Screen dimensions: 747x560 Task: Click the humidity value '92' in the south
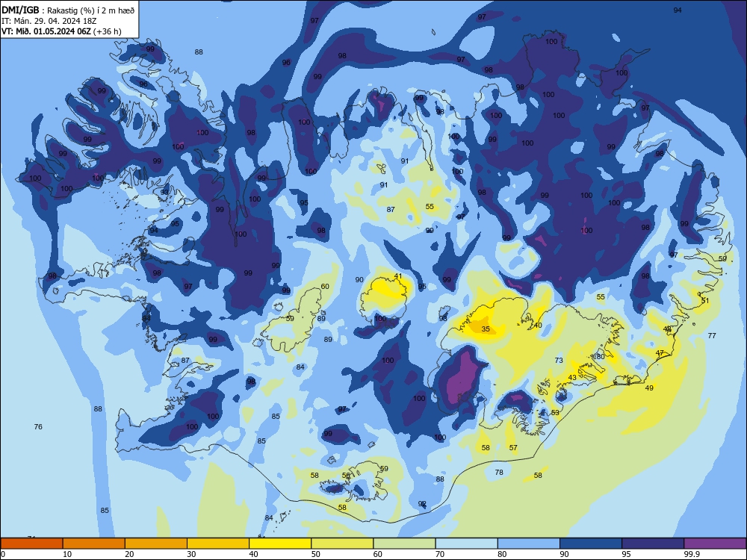(422, 504)
